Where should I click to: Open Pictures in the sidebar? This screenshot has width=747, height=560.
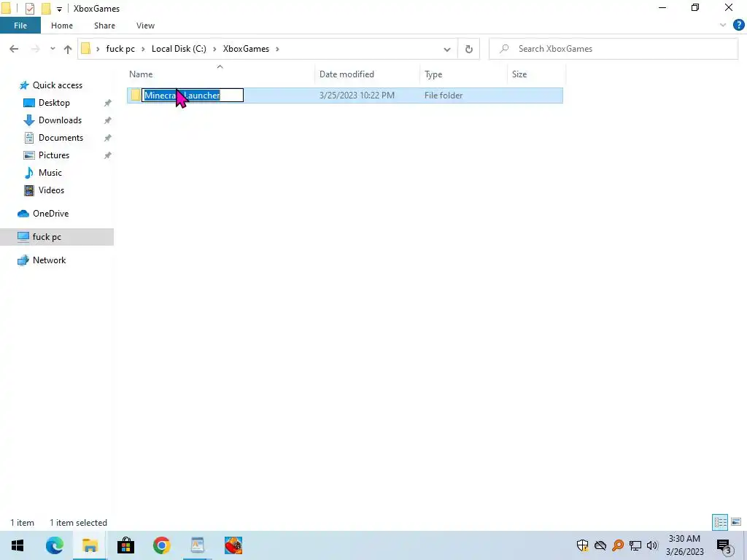[54, 156]
